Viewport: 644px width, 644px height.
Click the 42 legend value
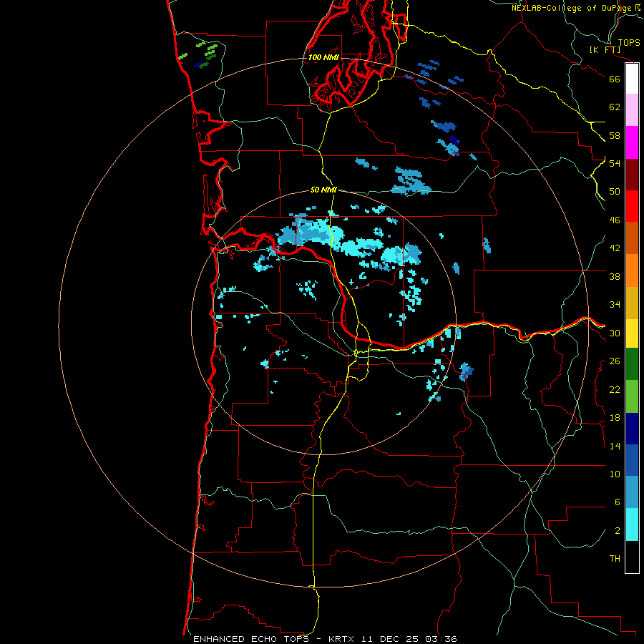[x=615, y=248]
